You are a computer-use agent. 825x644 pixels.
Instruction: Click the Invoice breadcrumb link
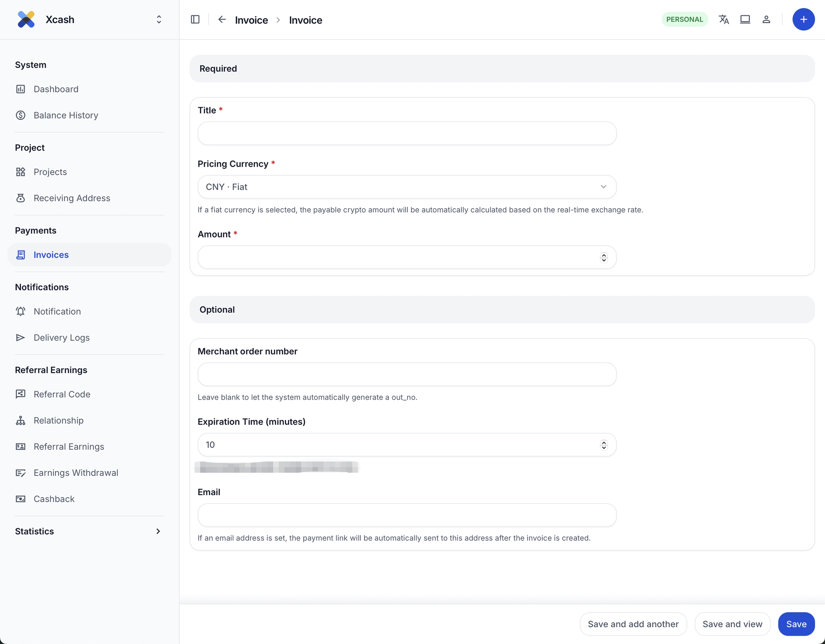tap(251, 20)
